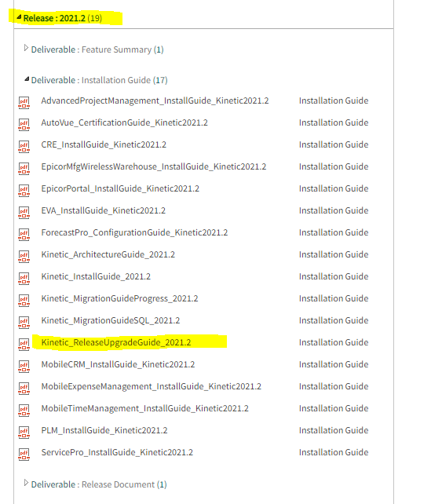
Task: Click PDF icon beside EpicorPortal_InstallGuide
Action: (24, 190)
